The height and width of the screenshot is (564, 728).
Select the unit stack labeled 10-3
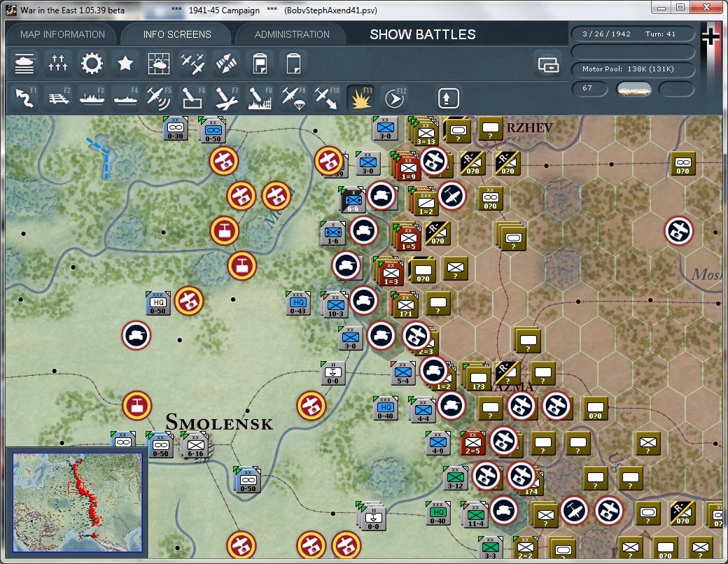(x=335, y=306)
